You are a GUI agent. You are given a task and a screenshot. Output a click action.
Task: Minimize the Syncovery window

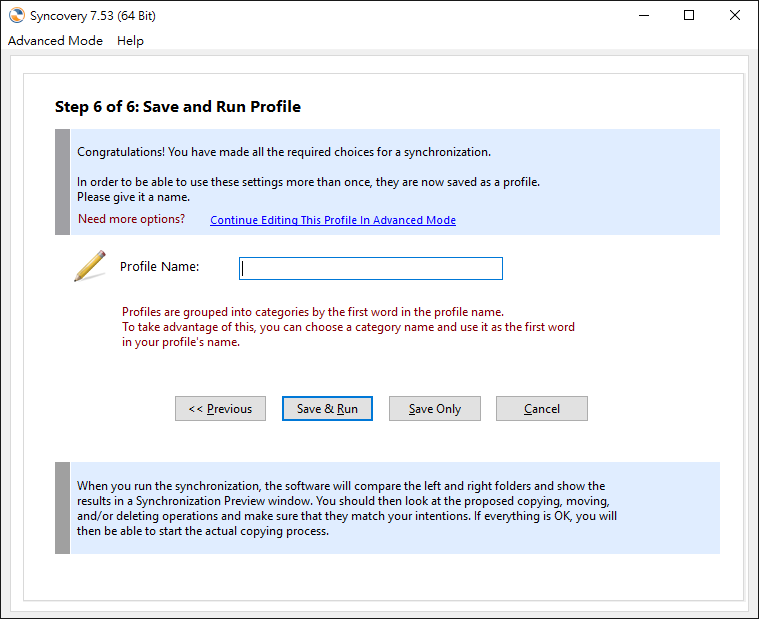coord(644,15)
